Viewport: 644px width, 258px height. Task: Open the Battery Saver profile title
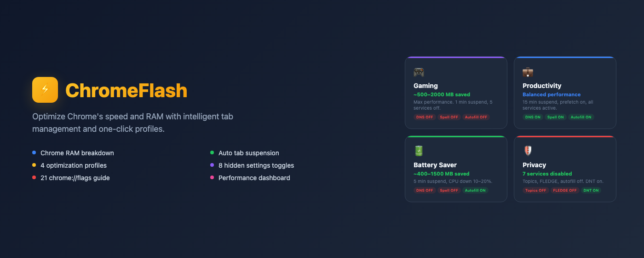435,165
